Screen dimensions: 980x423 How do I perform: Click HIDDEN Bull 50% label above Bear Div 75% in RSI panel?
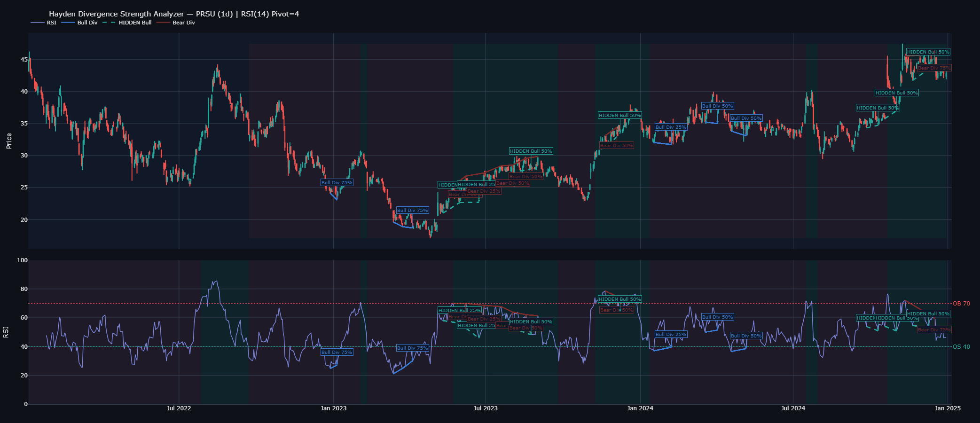pyautogui.click(x=928, y=313)
